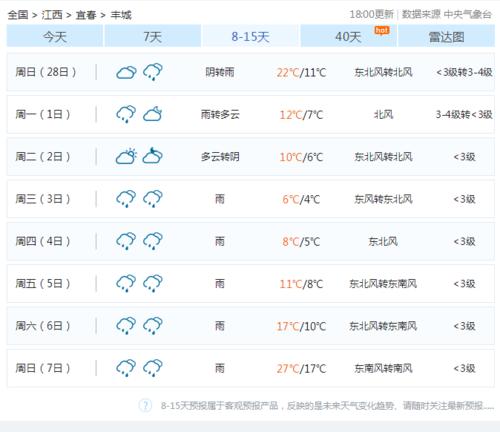Click the partly sunny icon for 周二（2日）
500x432 pixels.
(x=126, y=156)
